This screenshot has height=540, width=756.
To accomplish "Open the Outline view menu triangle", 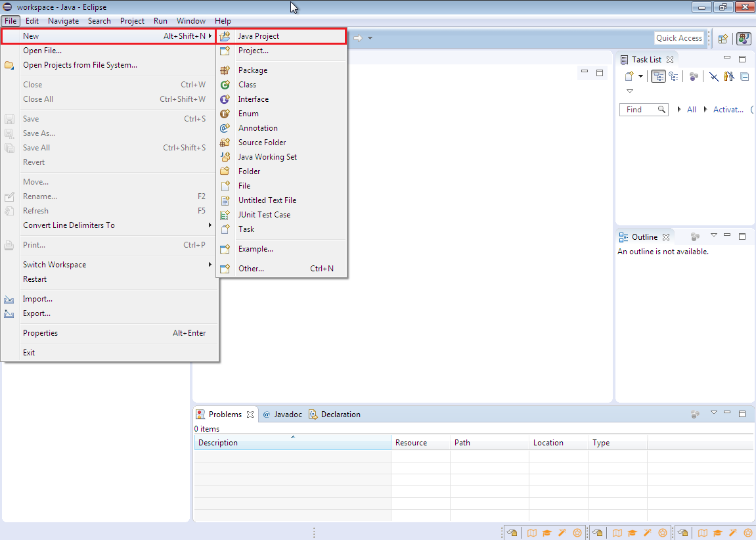I will tap(713, 235).
